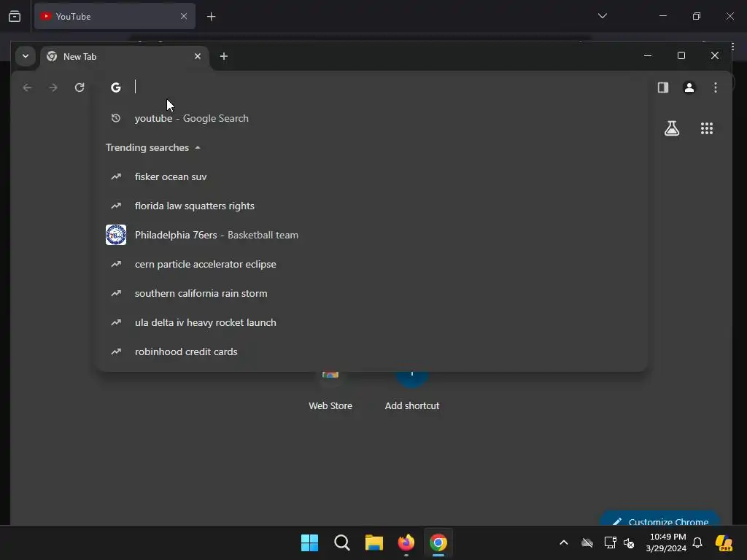Open the Chrome side panel icon
The width and height of the screenshot is (747, 560).
(663, 87)
